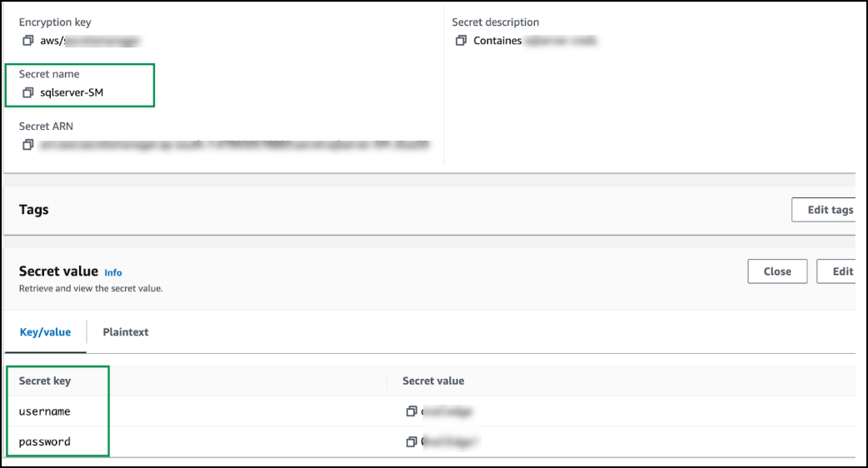Switch to the Plaintext tab

point(126,332)
